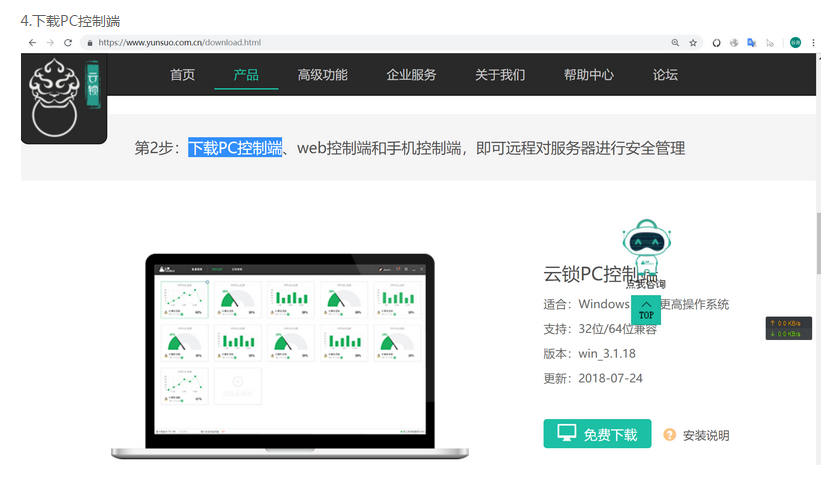Click the page vertical scrollbar thumb
Image resolution: width=840 pixels, height=491 pixels.
[x=819, y=244]
